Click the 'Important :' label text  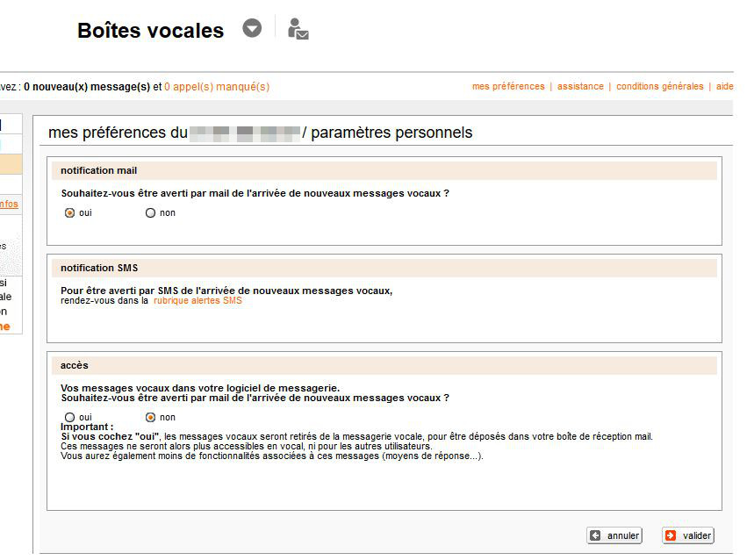point(87,427)
